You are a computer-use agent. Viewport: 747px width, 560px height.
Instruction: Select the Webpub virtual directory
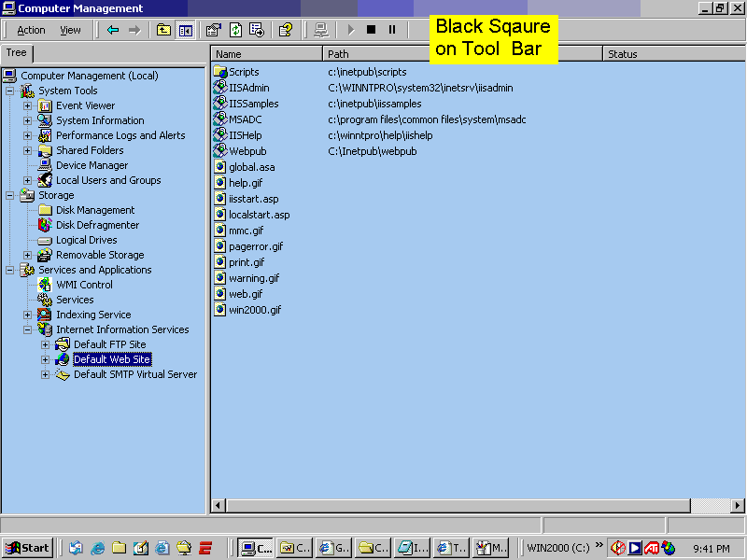[x=247, y=151]
